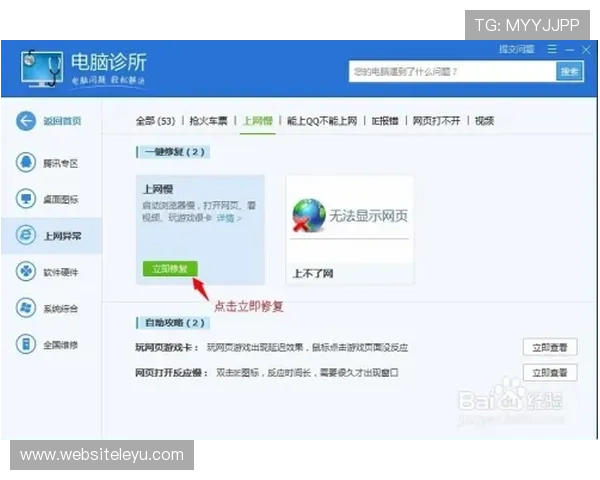This screenshot has height=480, width=600.
Task: Open the 全国维修 sidebar icon
Action: (26, 344)
